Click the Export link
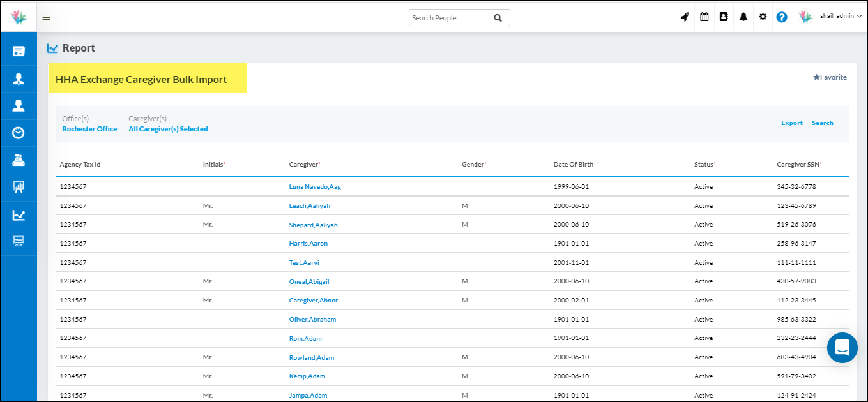Screen dimensions: 868x402 point(791,123)
